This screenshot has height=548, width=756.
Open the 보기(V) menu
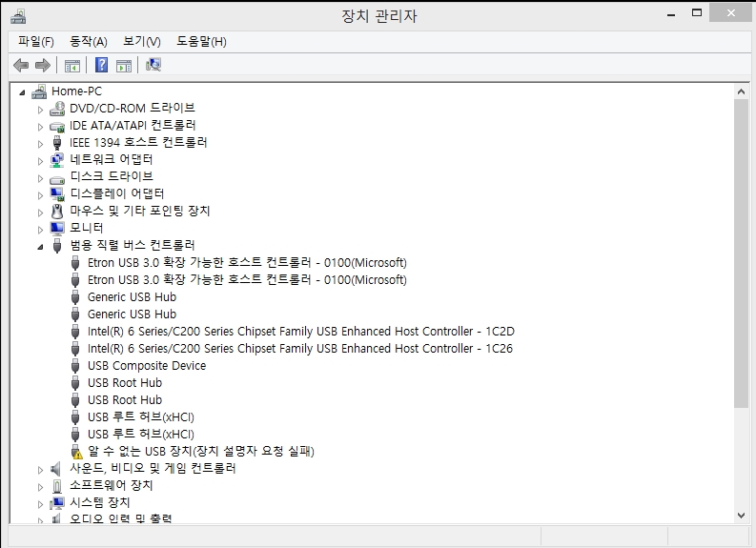click(142, 41)
